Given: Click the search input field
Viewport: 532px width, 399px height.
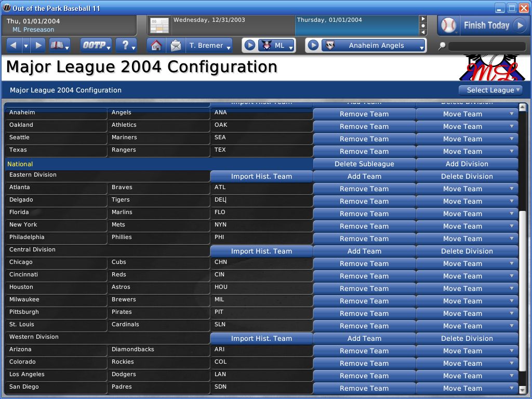Looking at the screenshot, I should (487, 46).
